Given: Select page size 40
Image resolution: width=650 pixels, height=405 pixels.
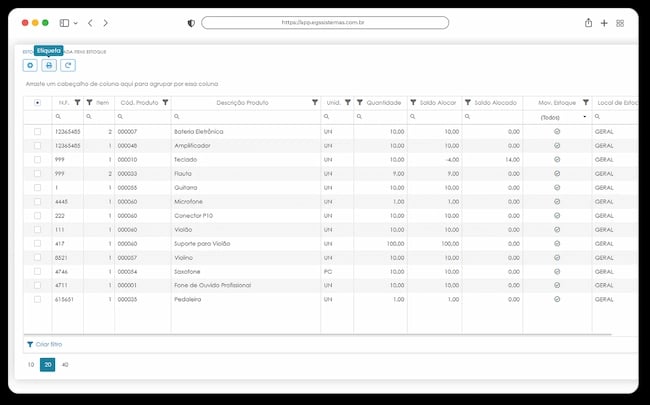Looking at the screenshot, I should (65, 365).
